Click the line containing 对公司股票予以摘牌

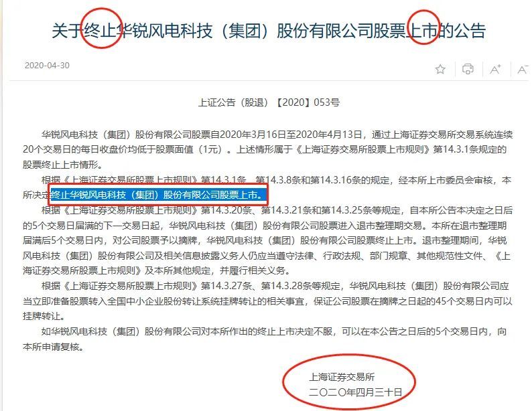coord(265,241)
